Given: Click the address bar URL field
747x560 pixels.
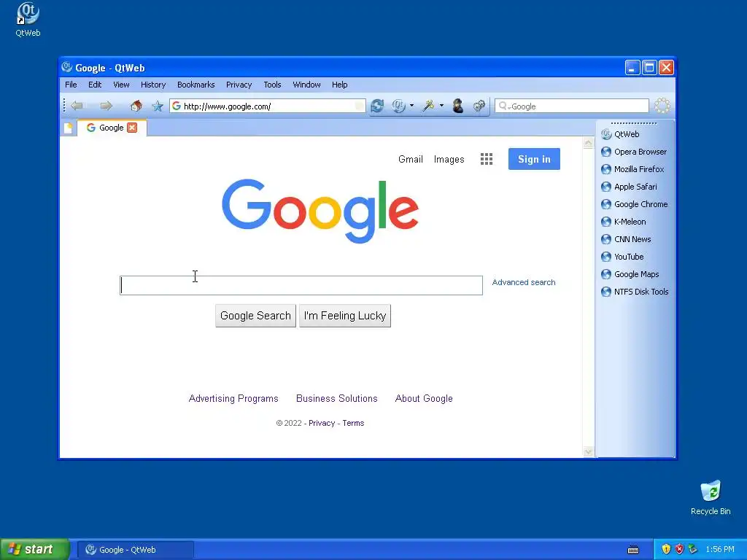Looking at the screenshot, I should [x=268, y=106].
